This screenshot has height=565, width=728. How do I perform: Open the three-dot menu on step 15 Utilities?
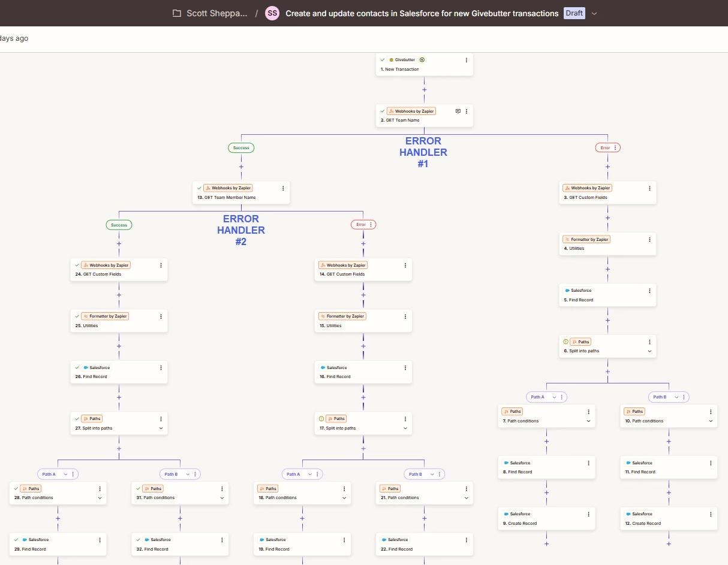point(405,316)
